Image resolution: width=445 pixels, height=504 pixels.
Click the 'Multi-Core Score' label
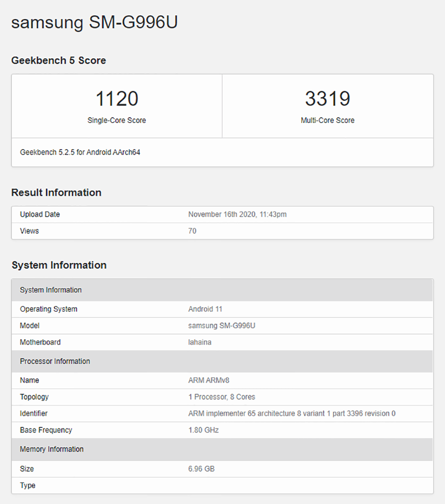[x=327, y=120]
